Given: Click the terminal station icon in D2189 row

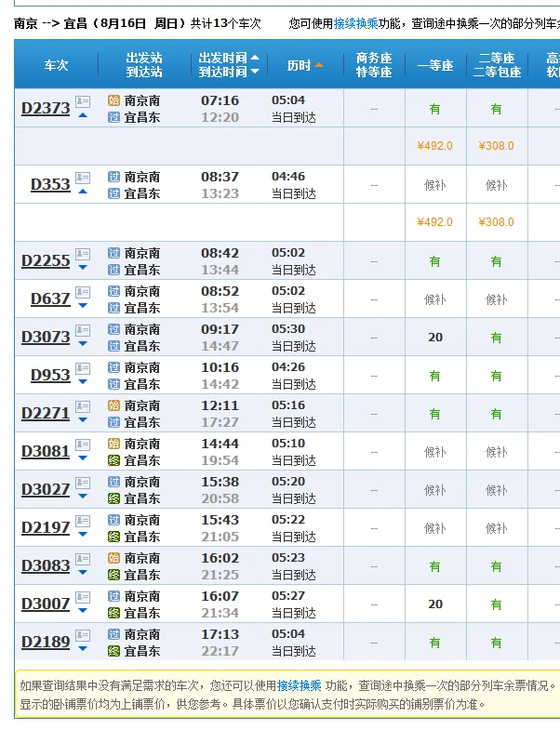Looking at the screenshot, I should (114, 652).
